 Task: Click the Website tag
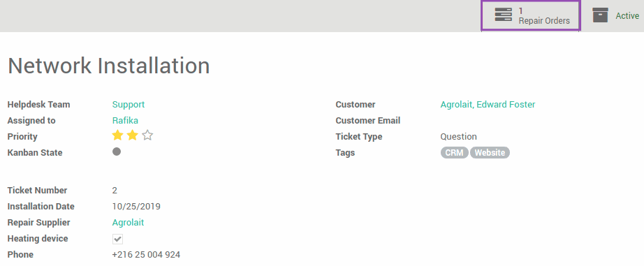point(490,153)
